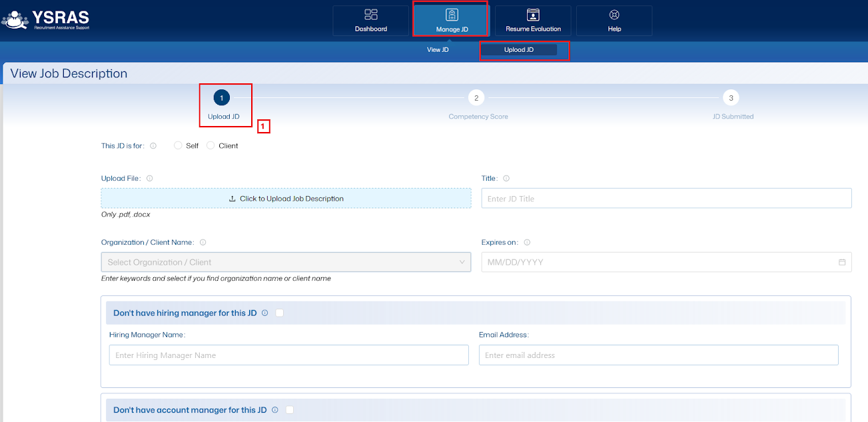Viewport: 868px width, 422px height.
Task: Choose Client for this JD
Action: pos(211,145)
